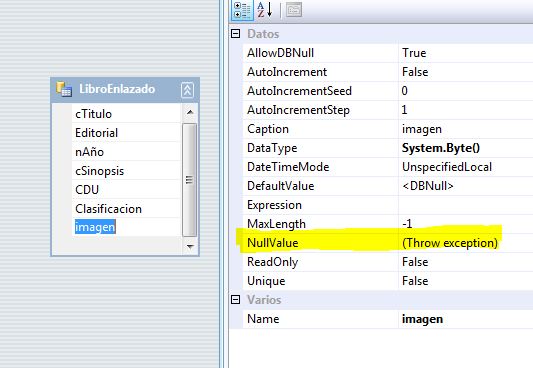Click the column list scrollbar thumb
Image resolution: width=533 pixels, height=368 pixels.
190,179
